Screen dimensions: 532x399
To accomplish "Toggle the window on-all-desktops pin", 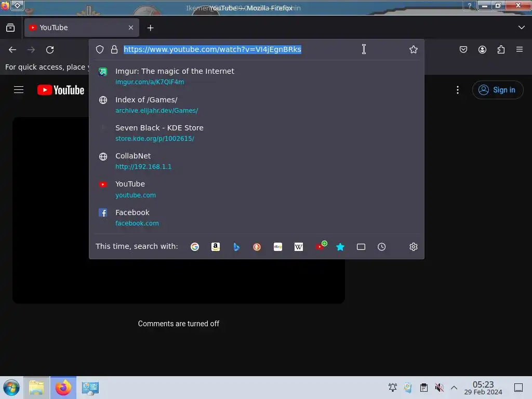I will 18,5.
